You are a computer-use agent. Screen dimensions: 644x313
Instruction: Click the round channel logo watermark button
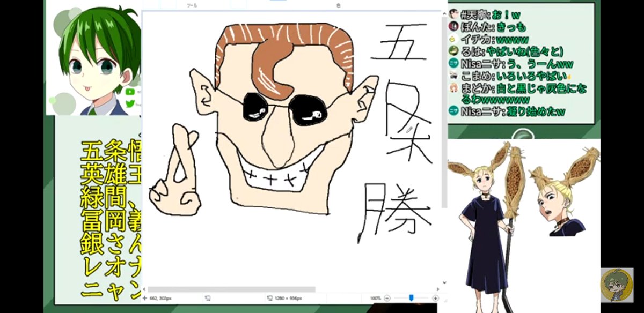[x=617, y=285]
